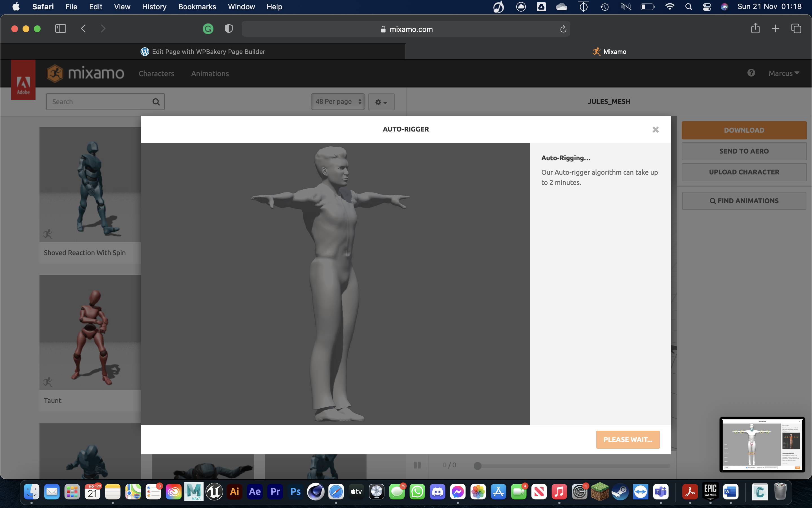Screen dimensions: 812x508
Task: Open the Bookmarks menu
Action: tap(197, 7)
